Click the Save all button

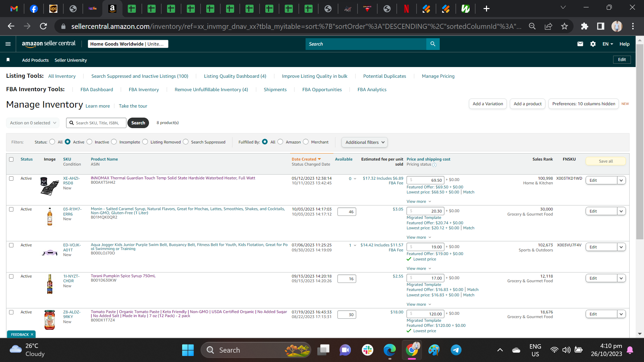tap(606, 161)
